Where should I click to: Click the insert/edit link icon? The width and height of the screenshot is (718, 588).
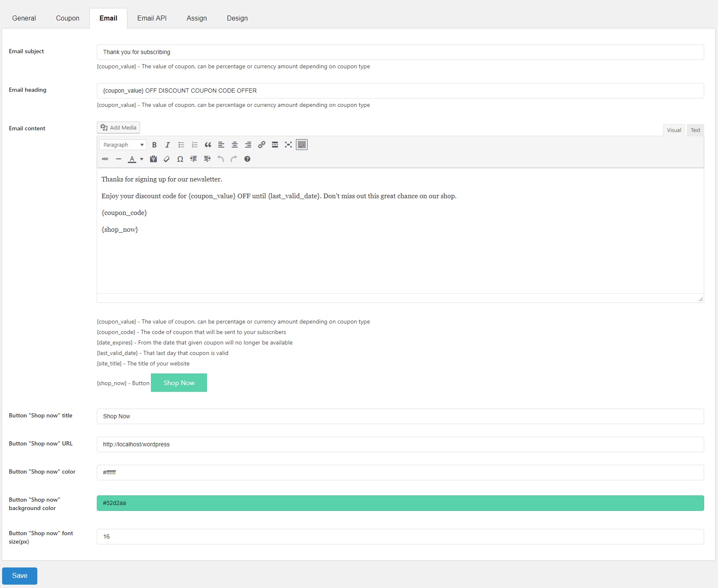click(262, 145)
